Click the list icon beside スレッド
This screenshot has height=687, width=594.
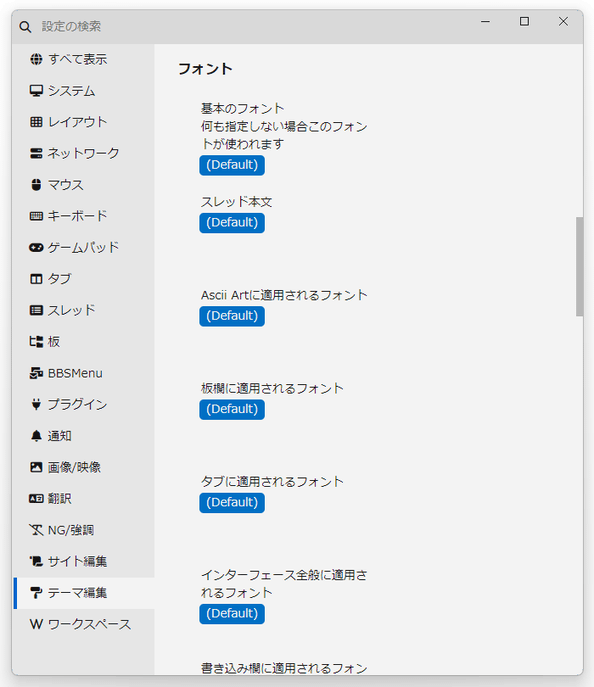(x=36, y=310)
